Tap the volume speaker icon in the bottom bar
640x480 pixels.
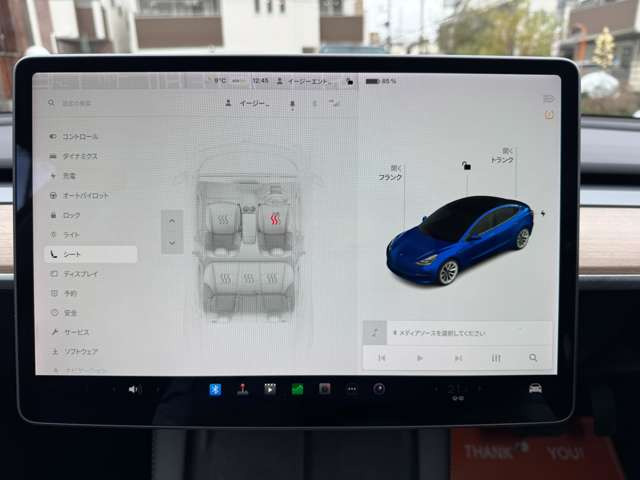point(134,389)
